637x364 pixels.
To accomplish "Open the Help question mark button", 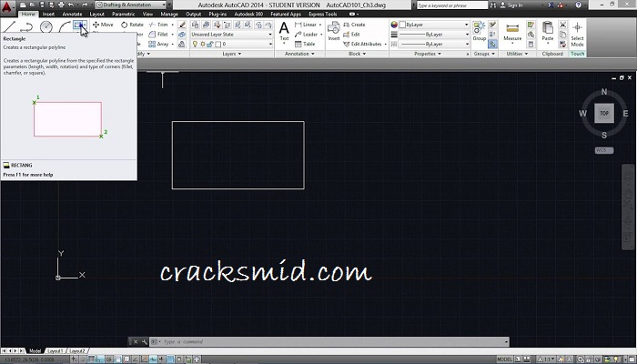I will 579,5.
